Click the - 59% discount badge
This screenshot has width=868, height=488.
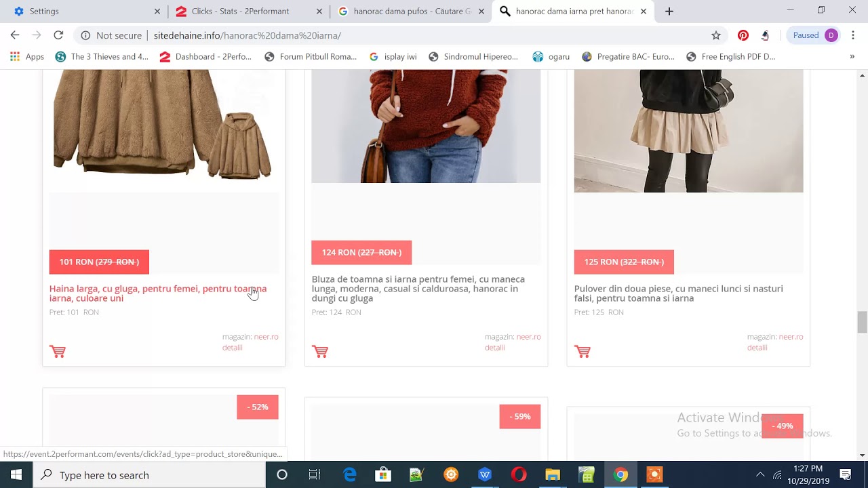(x=520, y=416)
